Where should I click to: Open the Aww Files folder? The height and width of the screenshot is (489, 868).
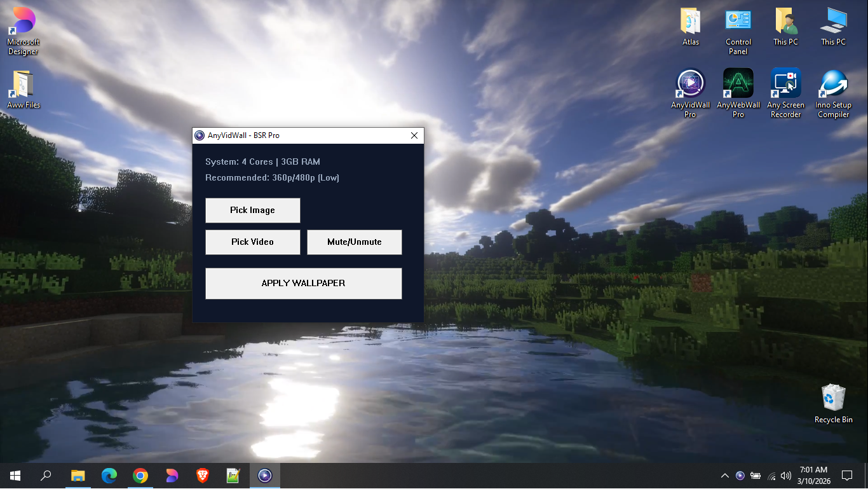[22, 83]
